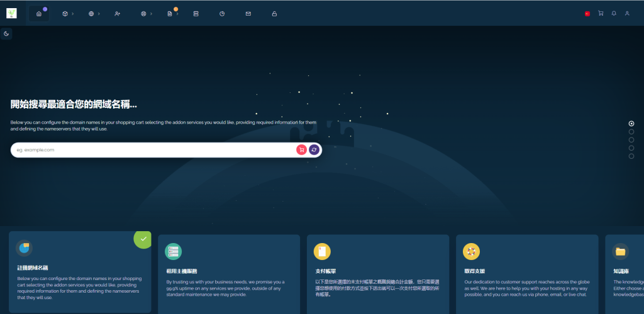Viewport: 644px width, 314px height.
Task: Click the pie chart icon in the navbar
Action: (x=222, y=13)
